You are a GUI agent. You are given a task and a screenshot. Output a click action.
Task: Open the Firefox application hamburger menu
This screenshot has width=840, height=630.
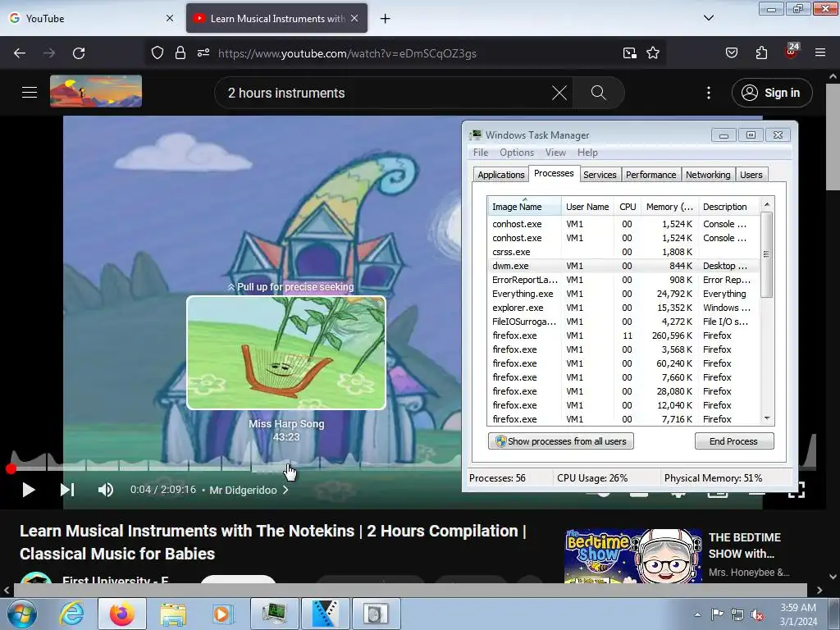pyautogui.click(x=820, y=53)
